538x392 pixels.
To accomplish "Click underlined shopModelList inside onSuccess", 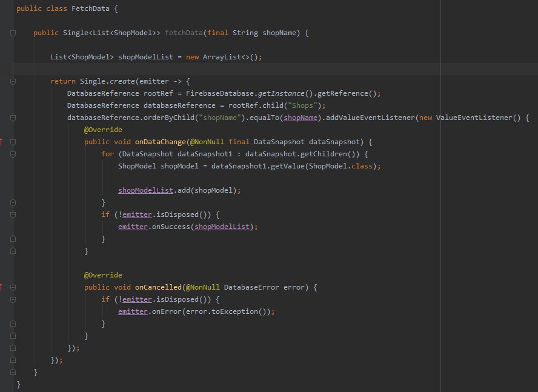I will [222, 227].
